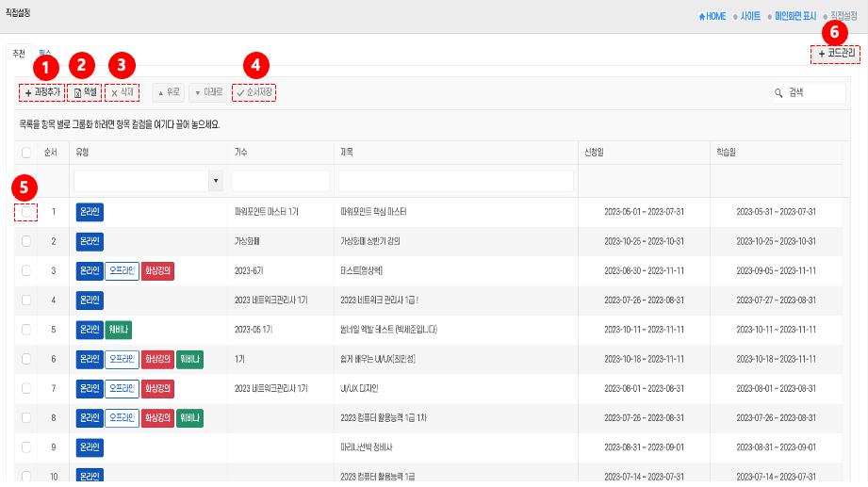Viewport: 868px width, 487px height.
Task: Open the 사이트 link in header
Action: click(749, 16)
